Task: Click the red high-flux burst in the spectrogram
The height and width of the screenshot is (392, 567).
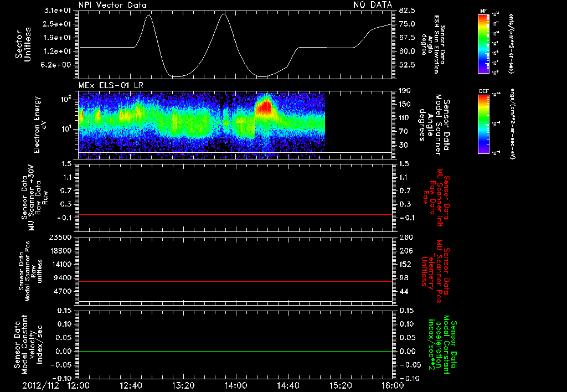Action: click(x=264, y=107)
